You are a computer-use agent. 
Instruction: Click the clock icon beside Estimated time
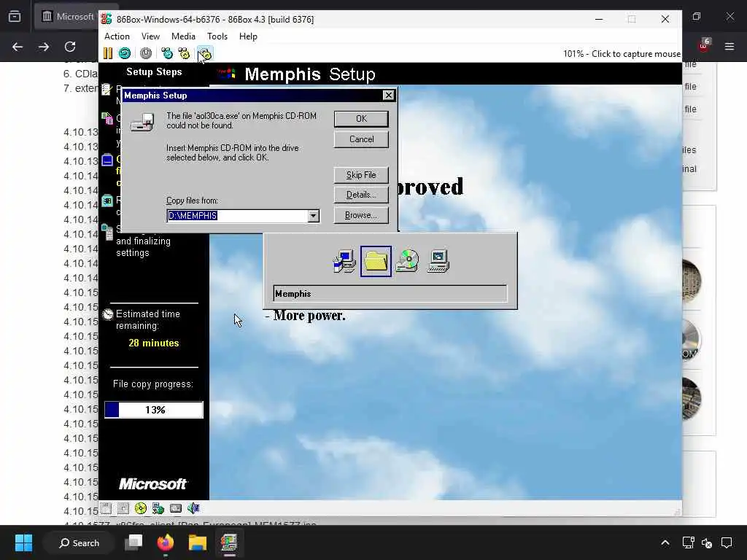click(x=108, y=314)
